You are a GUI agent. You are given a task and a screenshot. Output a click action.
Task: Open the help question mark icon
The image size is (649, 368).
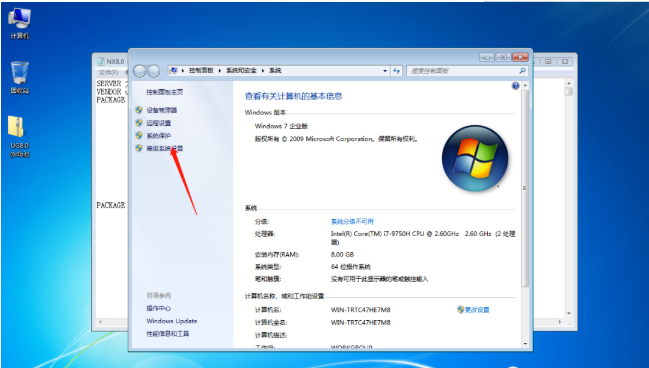click(515, 86)
